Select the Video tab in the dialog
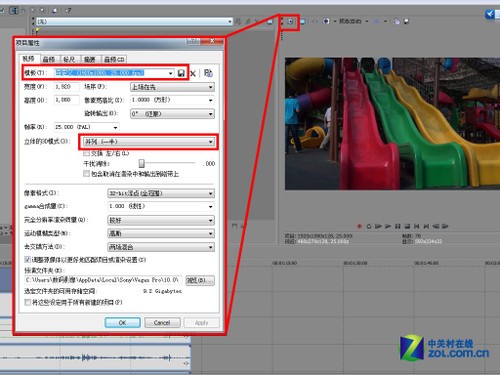This screenshot has height=375, width=500. click(29, 59)
